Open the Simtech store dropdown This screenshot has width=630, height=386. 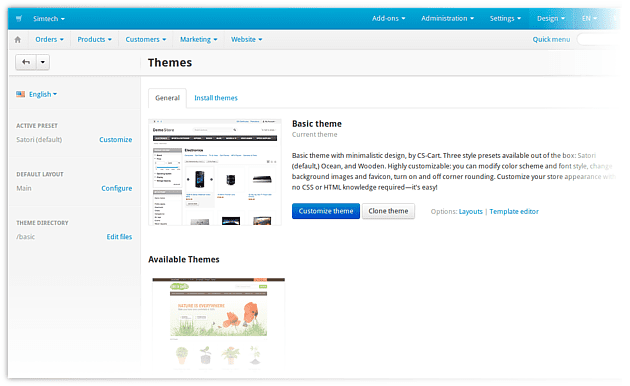tap(49, 18)
